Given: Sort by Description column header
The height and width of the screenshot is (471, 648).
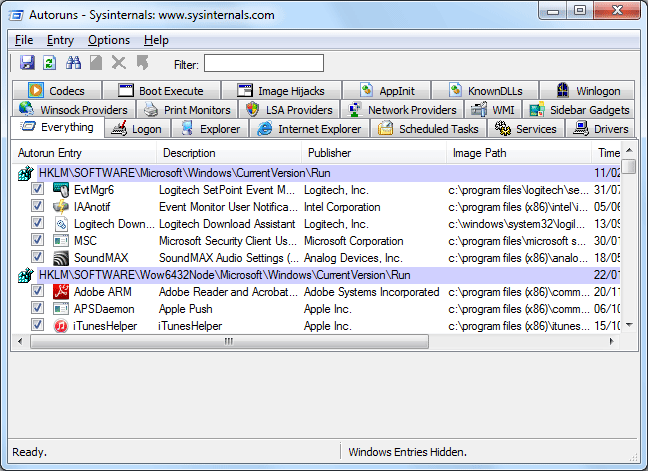Looking at the screenshot, I should click(229, 153).
